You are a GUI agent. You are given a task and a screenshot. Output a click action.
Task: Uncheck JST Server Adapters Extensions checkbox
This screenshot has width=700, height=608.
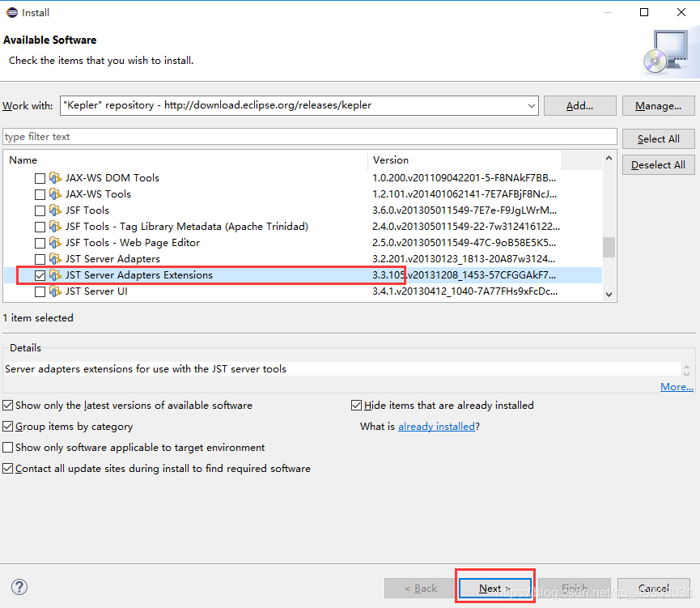[x=40, y=275]
